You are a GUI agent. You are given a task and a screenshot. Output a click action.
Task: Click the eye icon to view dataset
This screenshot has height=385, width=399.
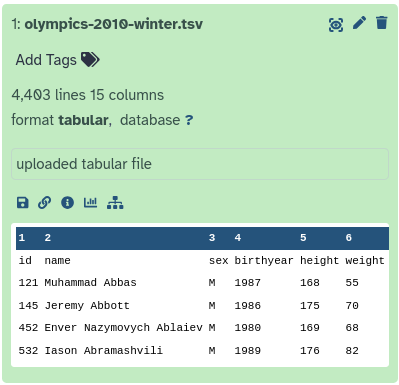(x=336, y=25)
